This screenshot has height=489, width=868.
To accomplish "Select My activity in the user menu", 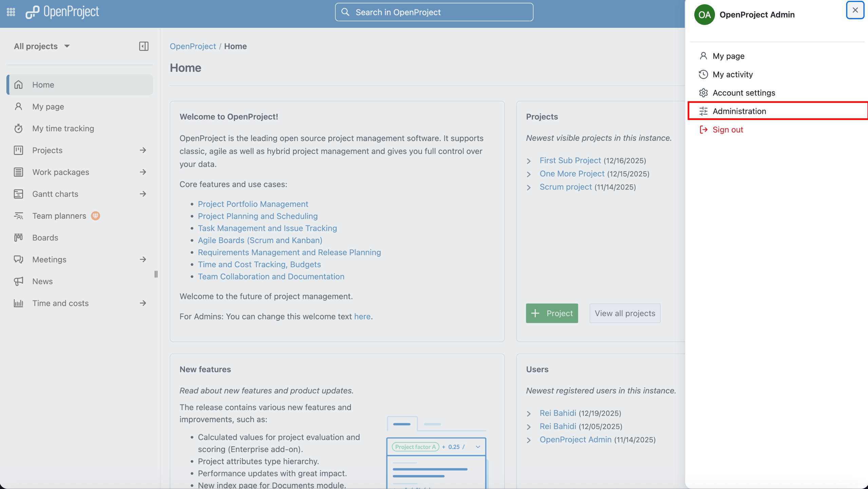I will 777,74.
